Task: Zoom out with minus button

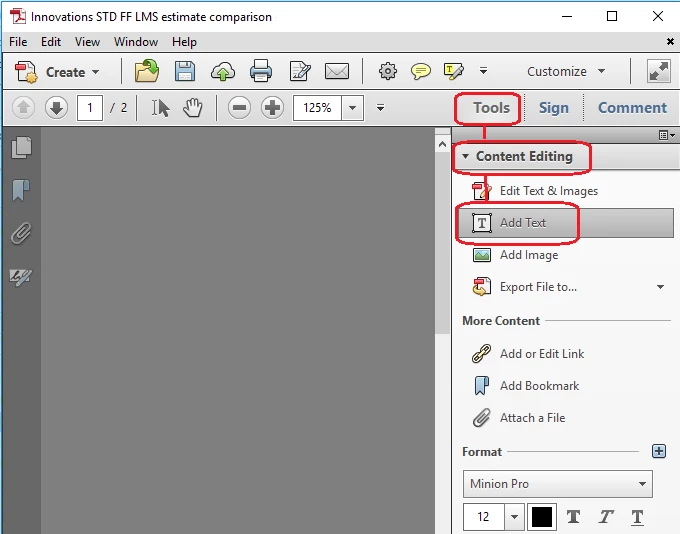Action: pyautogui.click(x=239, y=108)
